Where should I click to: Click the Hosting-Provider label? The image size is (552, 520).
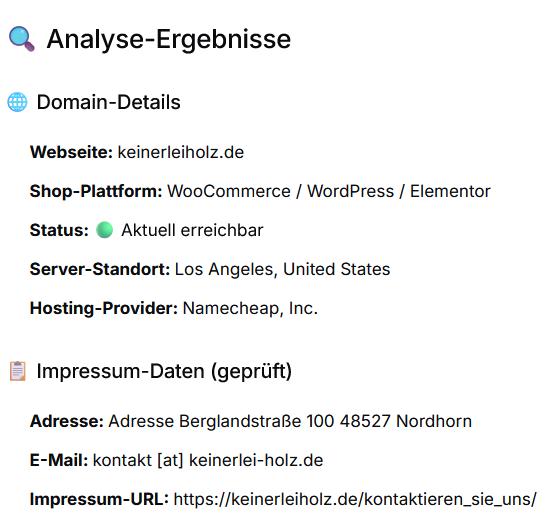point(104,308)
